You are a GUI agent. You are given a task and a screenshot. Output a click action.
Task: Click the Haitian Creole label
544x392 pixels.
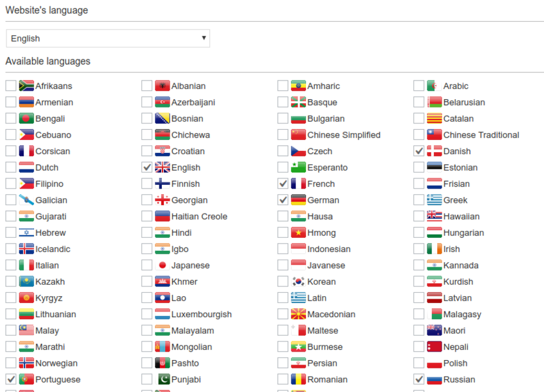tap(200, 217)
